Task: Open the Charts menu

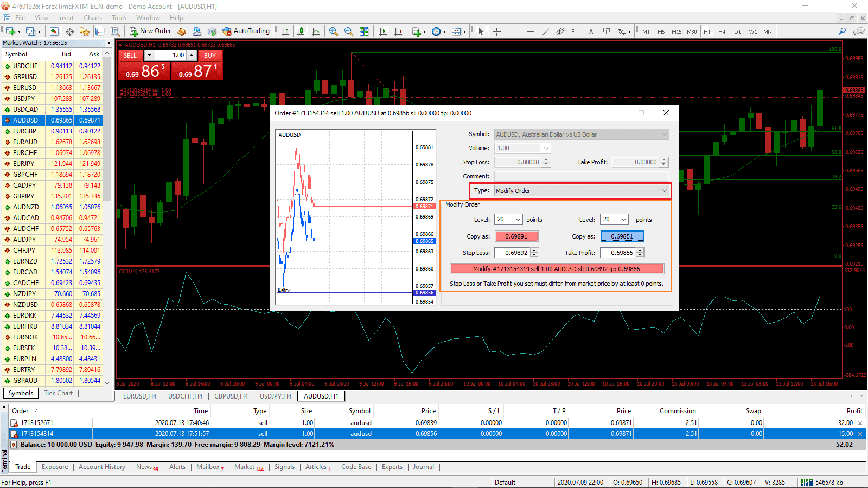Action: pos(92,17)
